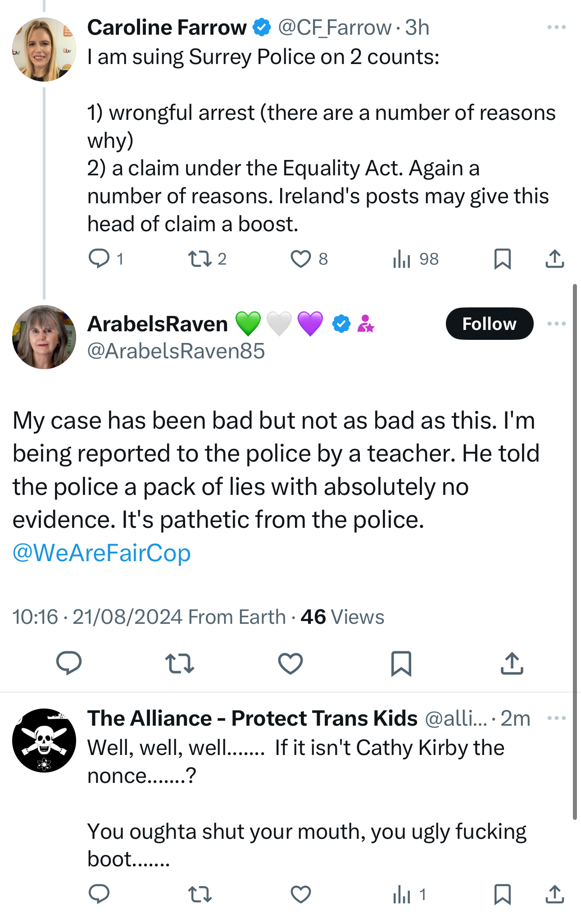Follow ArabelsRaven account
Image resolution: width=581 pixels, height=924 pixels.
tap(489, 324)
